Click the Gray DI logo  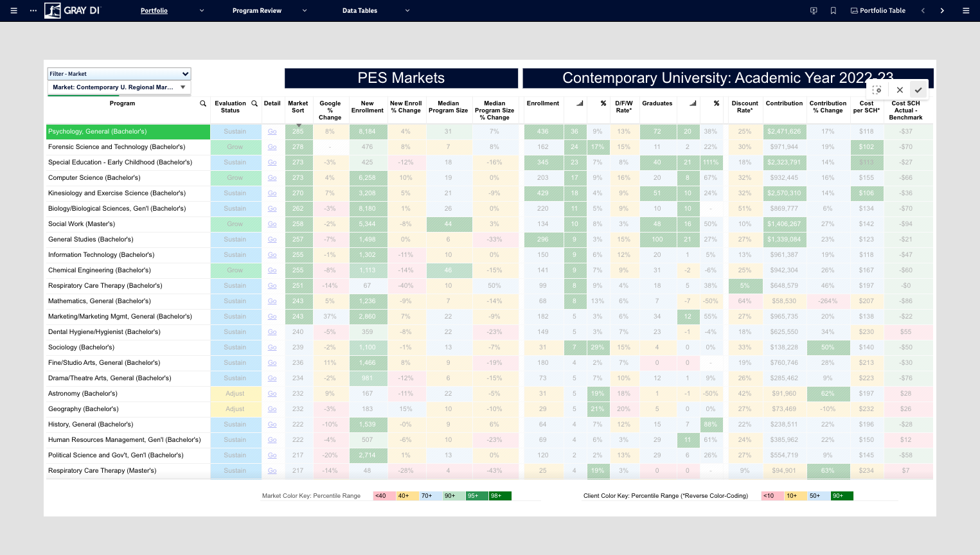click(73, 10)
